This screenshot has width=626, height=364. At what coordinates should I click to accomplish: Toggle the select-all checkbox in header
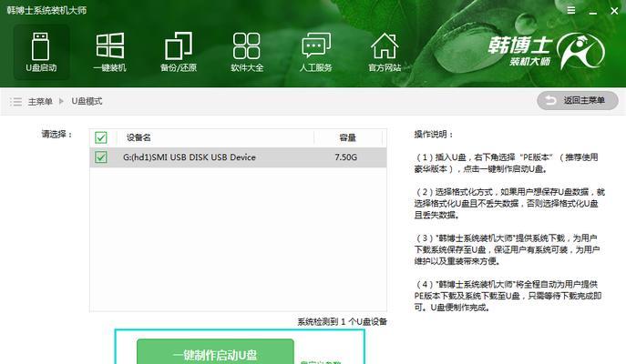[x=101, y=137]
